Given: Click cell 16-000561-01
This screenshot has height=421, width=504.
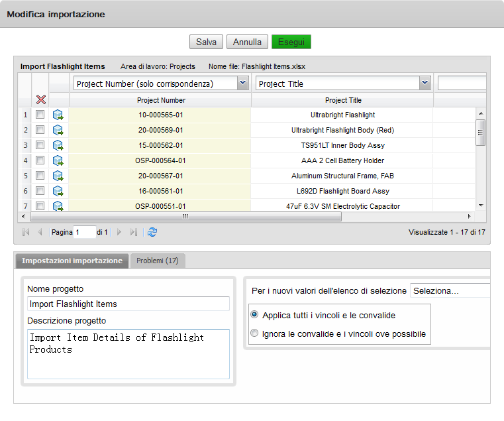Looking at the screenshot, I should (x=160, y=191).
